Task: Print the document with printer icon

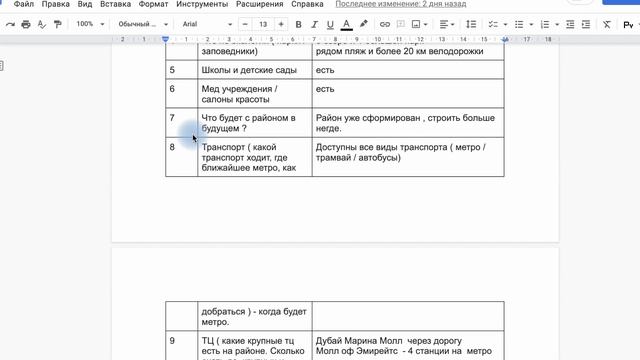Action: click(x=26, y=24)
